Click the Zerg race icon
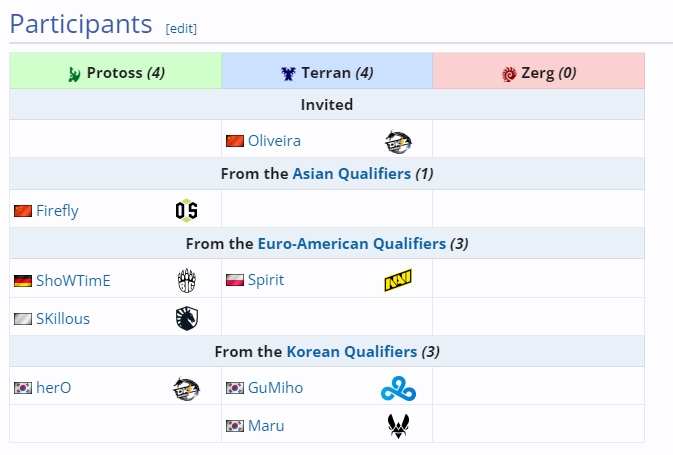This screenshot has width=673, height=455. click(509, 73)
